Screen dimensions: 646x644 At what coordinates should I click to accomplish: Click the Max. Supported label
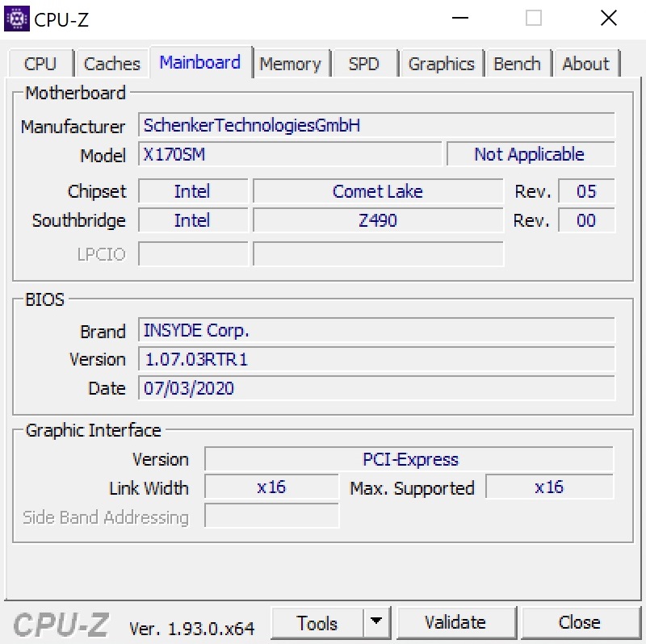point(412,488)
